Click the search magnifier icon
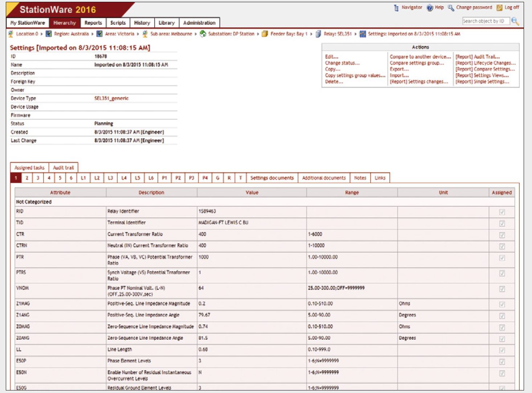532x393 pixels. coord(515,21)
